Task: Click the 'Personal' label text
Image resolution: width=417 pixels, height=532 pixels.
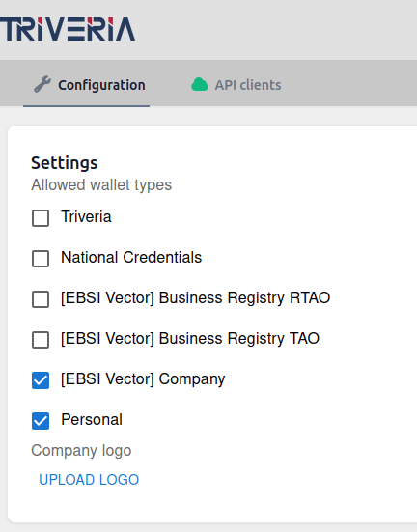Action: [92, 419]
